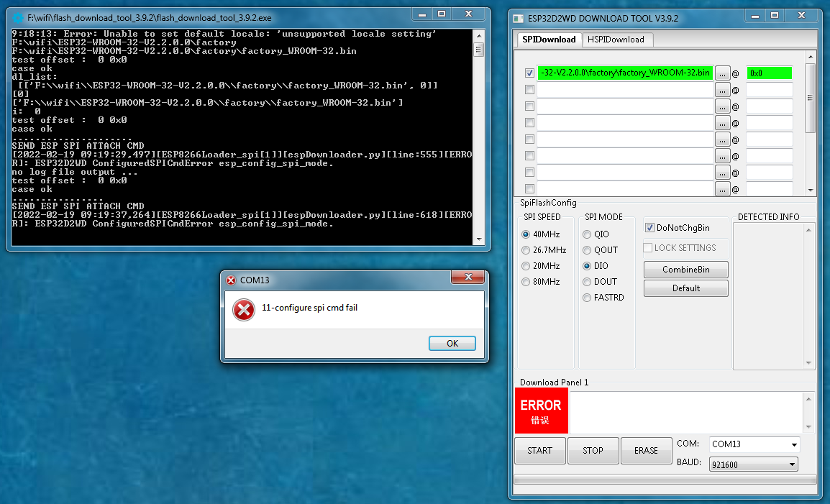Close the COM13 error dialog
830x504 pixels.
tap(468, 277)
